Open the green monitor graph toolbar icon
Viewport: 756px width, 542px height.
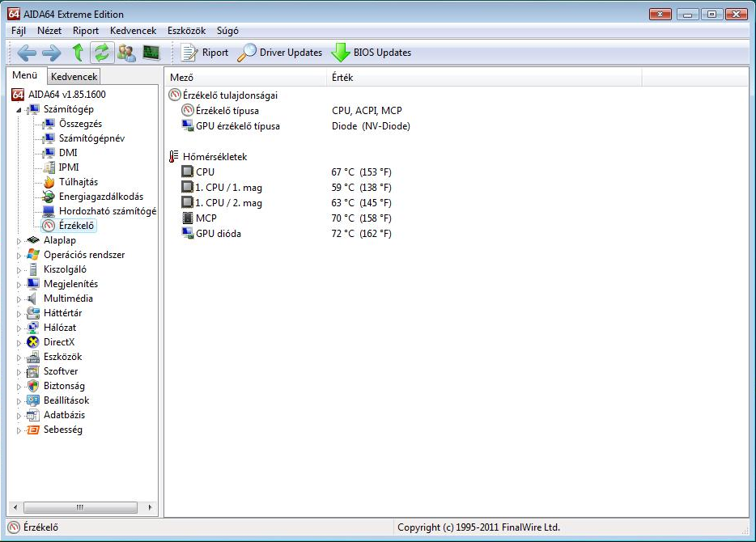click(x=151, y=53)
